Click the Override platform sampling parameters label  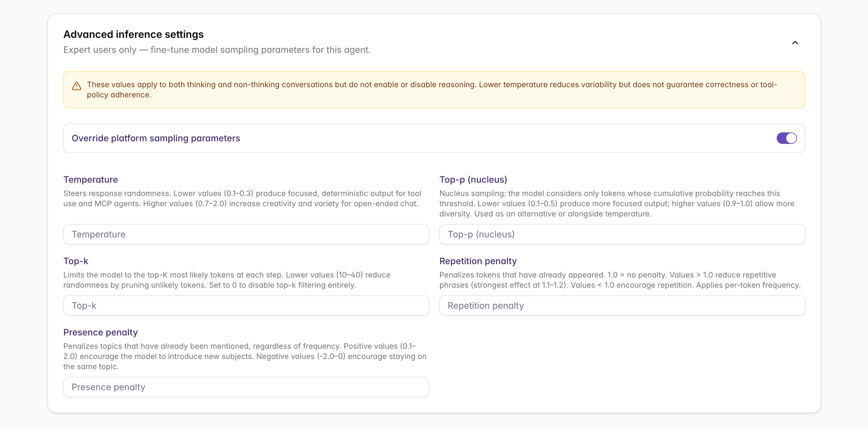(x=156, y=138)
